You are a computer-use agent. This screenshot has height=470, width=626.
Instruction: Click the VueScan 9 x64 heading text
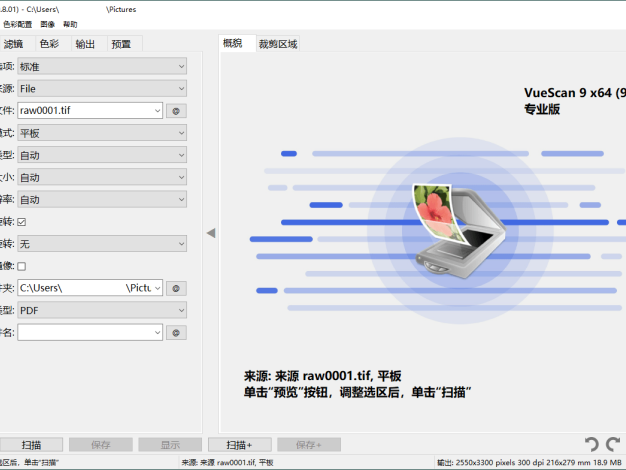point(575,93)
